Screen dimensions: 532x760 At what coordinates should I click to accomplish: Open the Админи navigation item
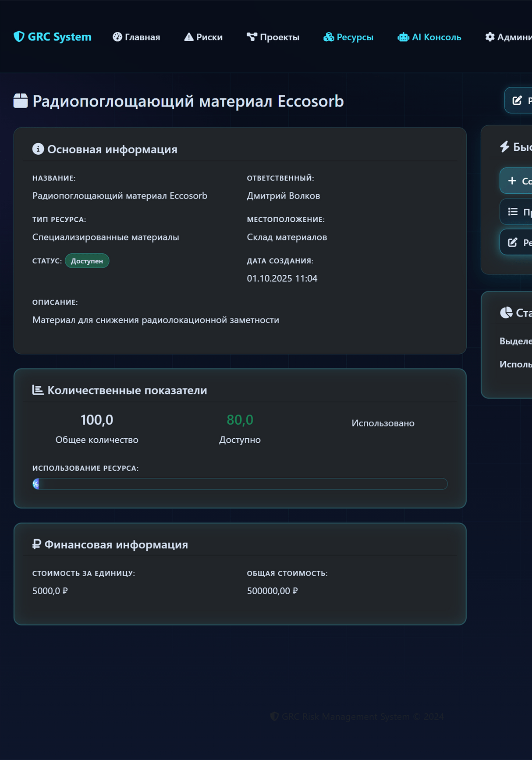pos(508,37)
